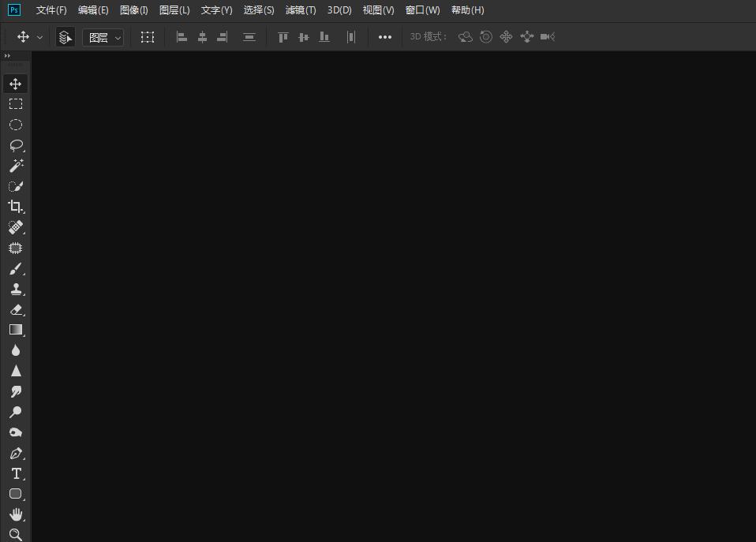Choose the Eraser tool
The height and width of the screenshot is (542, 756).
pyautogui.click(x=15, y=310)
